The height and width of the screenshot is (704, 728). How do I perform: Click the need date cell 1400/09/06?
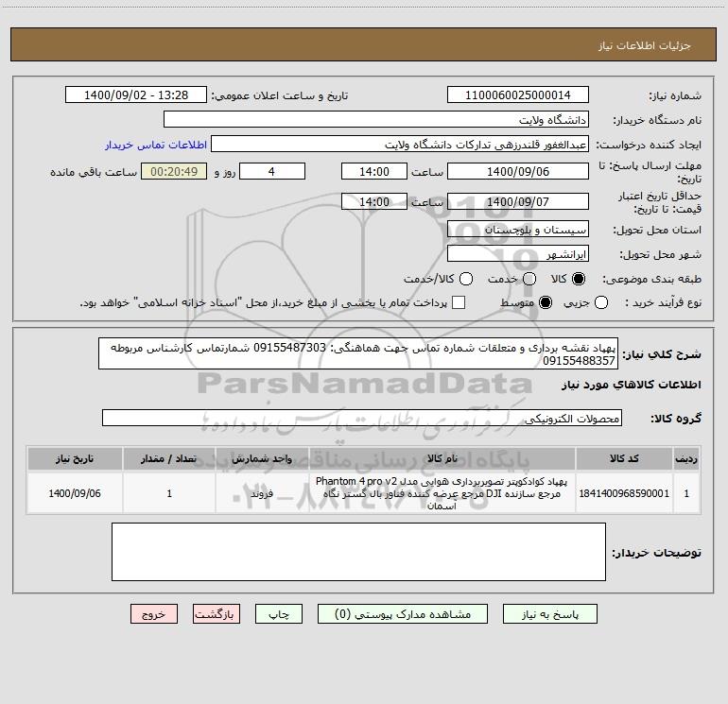click(x=75, y=493)
